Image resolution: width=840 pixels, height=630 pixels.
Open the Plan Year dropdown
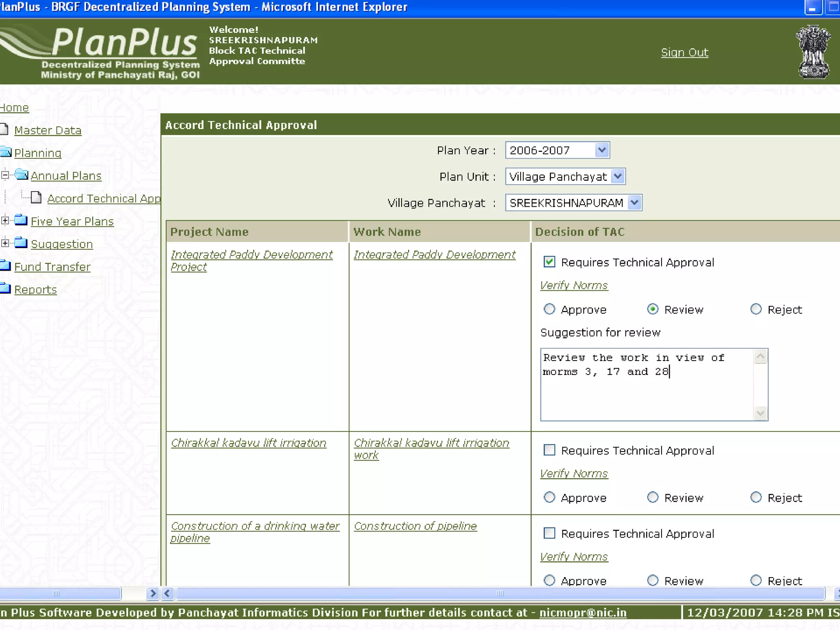point(601,150)
